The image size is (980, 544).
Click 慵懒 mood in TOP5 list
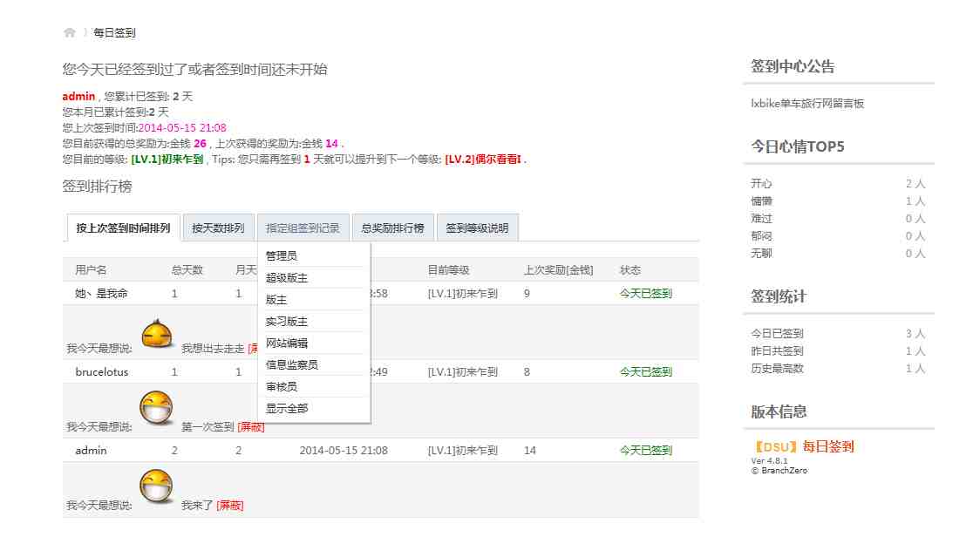click(761, 201)
